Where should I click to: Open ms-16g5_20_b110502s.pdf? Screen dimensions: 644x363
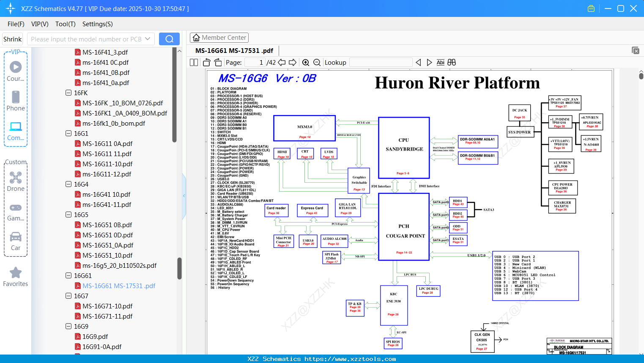click(x=119, y=265)
